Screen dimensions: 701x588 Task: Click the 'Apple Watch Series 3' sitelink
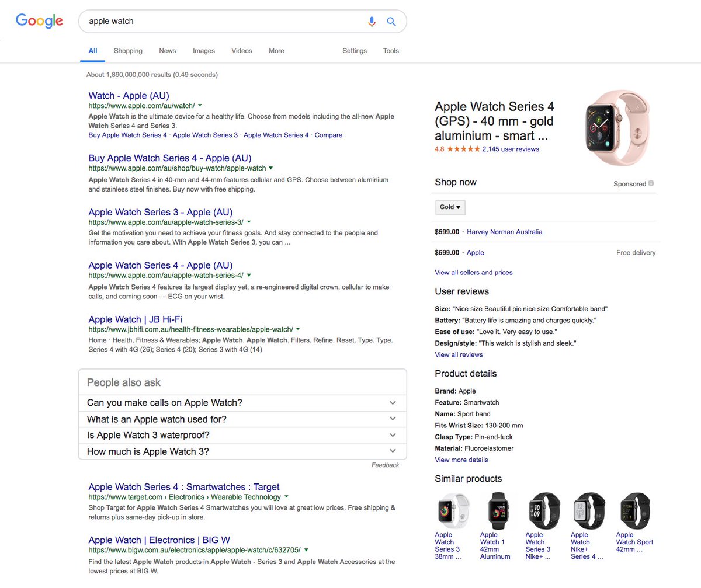206,135
